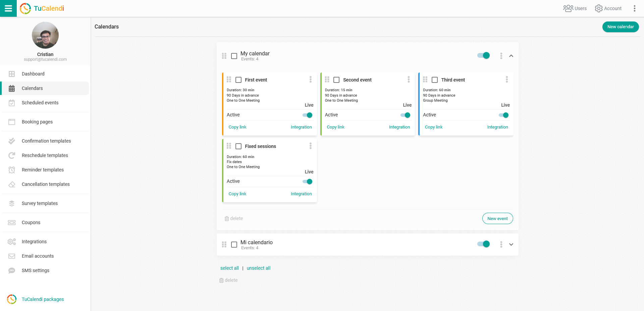The width and height of the screenshot is (644, 311).
Task: Open Booking pages menu item
Action: coord(37,122)
